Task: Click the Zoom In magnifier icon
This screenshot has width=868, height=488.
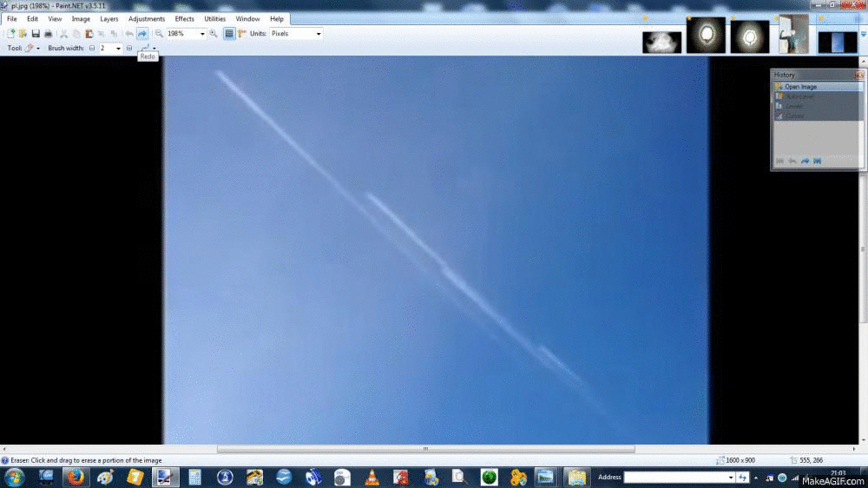Action: (214, 34)
